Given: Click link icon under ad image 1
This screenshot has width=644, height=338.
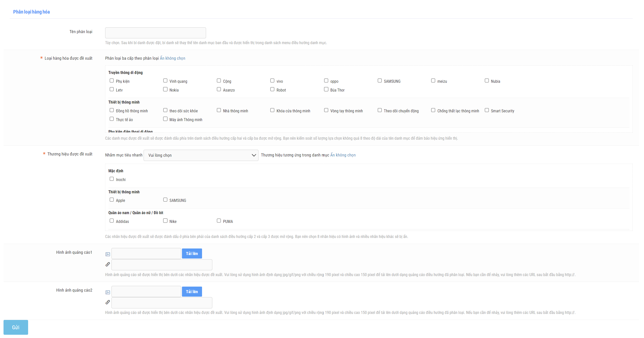Looking at the screenshot, I should coord(108,264).
